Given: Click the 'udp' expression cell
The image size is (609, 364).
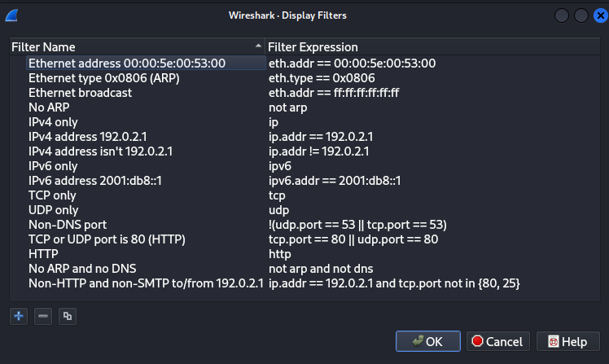Looking at the screenshot, I should coord(279,210).
